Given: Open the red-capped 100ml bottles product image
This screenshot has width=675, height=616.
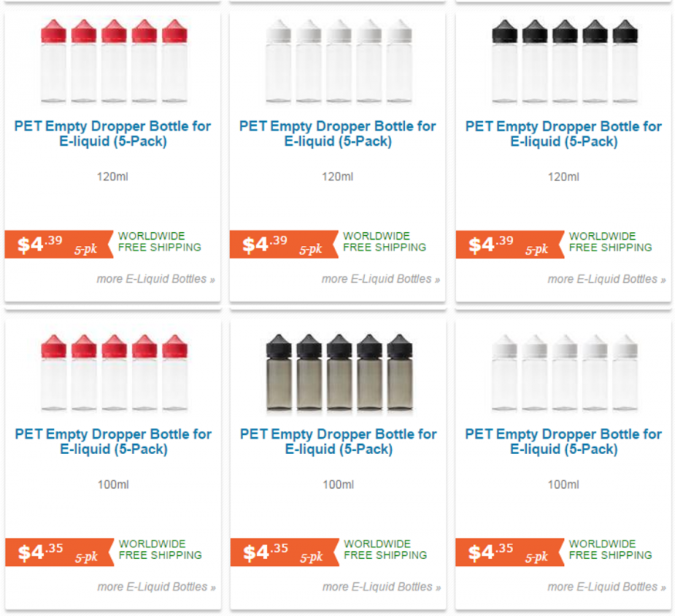Looking at the screenshot, I should pyautogui.click(x=113, y=372).
